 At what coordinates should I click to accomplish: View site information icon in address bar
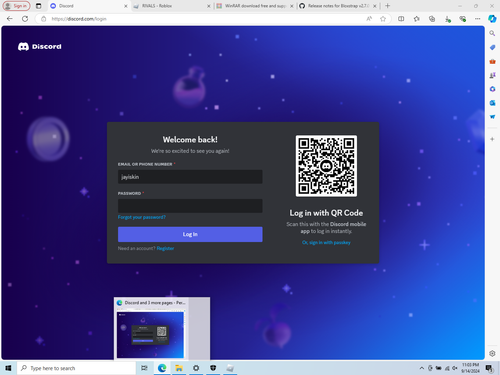(43, 19)
